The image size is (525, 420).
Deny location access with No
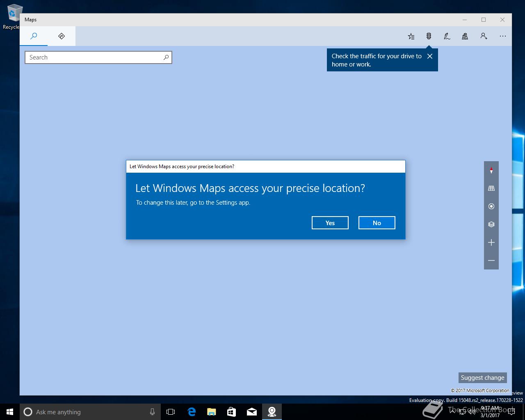(x=377, y=223)
